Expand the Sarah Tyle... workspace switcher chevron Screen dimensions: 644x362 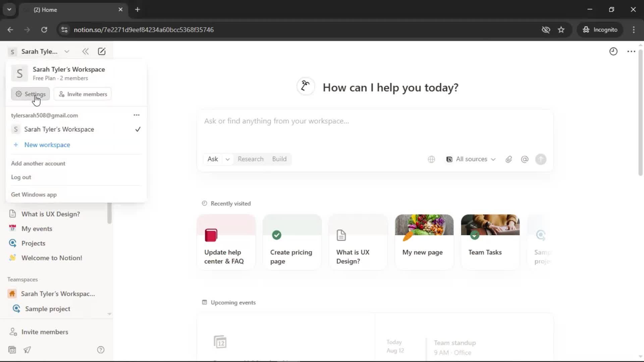[x=67, y=51]
